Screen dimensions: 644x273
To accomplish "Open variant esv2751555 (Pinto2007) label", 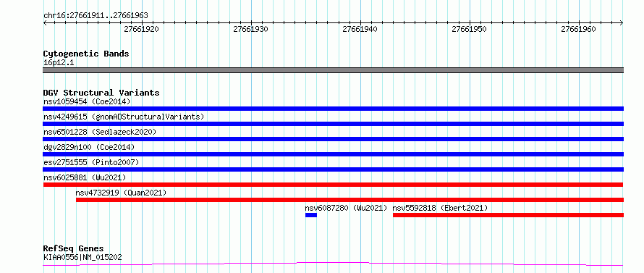I will tap(91, 162).
